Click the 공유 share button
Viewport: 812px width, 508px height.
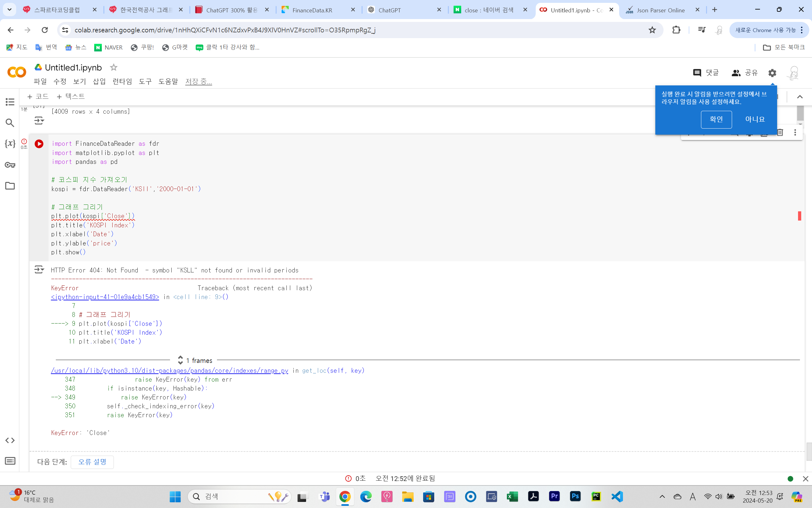click(745, 73)
